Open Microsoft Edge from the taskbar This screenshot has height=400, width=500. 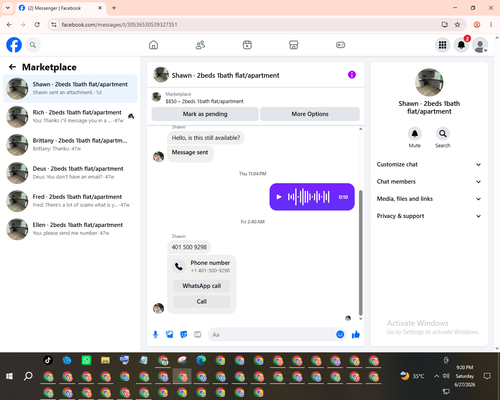pyautogui.click(x=201, y=360)
